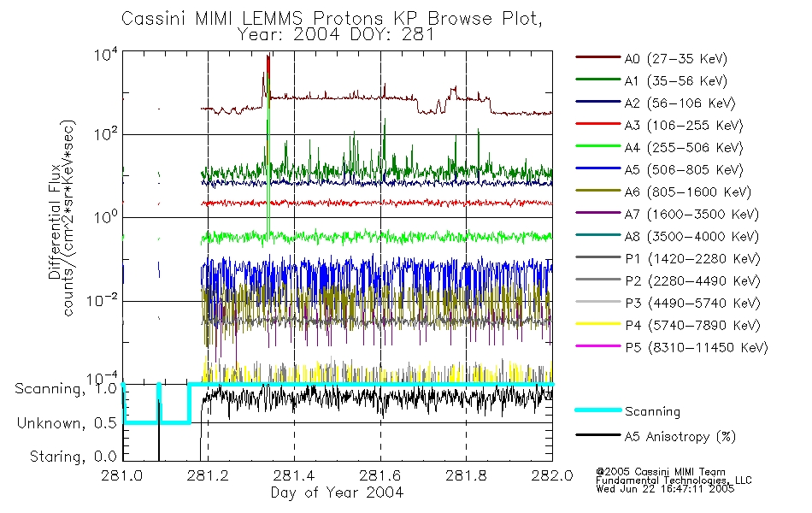Click the A1 (35-56 KeV) legend label
Image resolution: width=812 pixels, height=513 pixels.
(x=675, y=81)
